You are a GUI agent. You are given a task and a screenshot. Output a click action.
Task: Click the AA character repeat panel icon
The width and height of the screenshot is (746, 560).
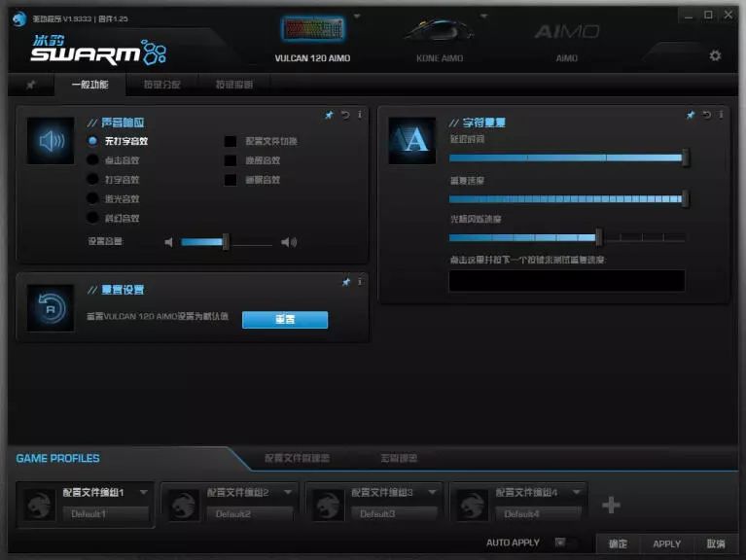[412, 141]
